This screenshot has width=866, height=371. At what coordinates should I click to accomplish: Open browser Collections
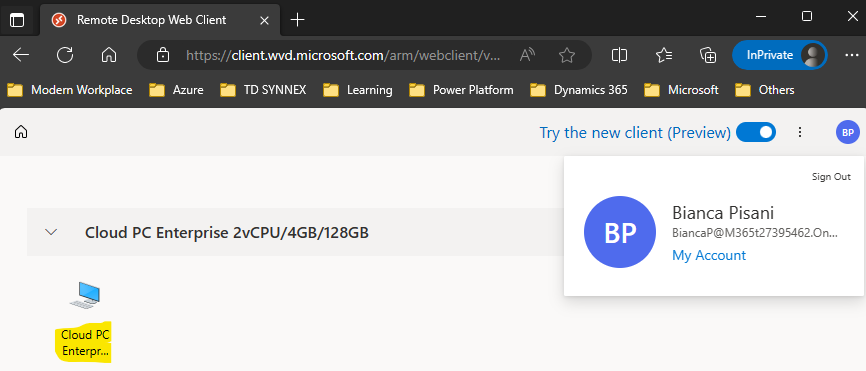(x=707, y=55)
